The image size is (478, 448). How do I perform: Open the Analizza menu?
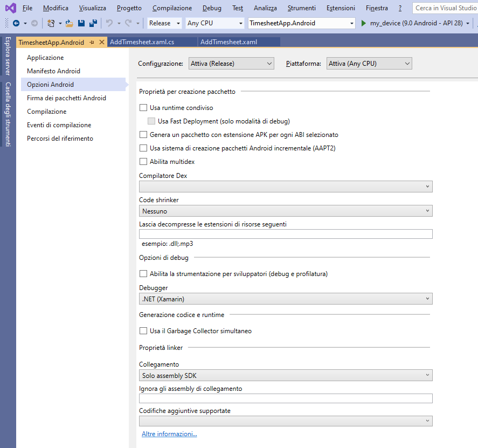click(x=265, y=8)
